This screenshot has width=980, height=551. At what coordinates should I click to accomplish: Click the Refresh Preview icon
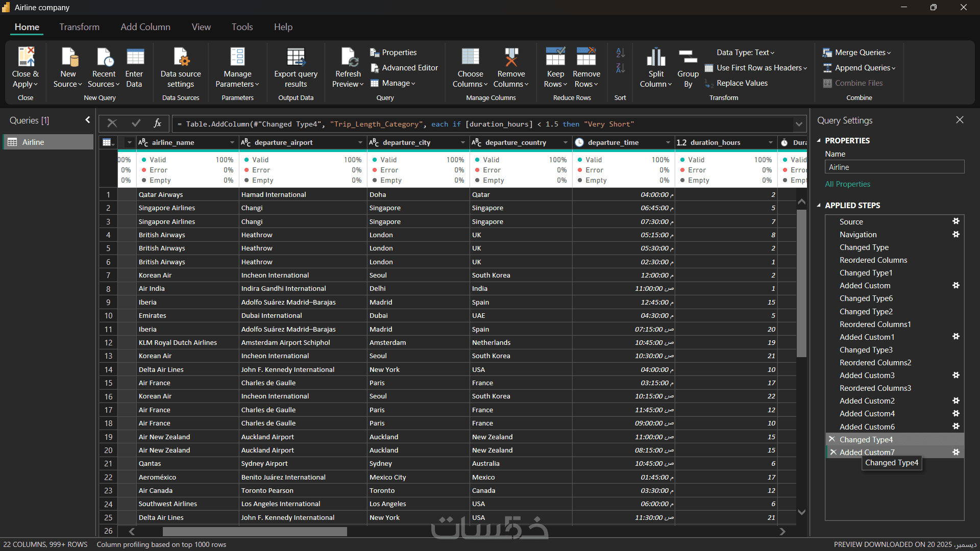(x=349, y=57)
